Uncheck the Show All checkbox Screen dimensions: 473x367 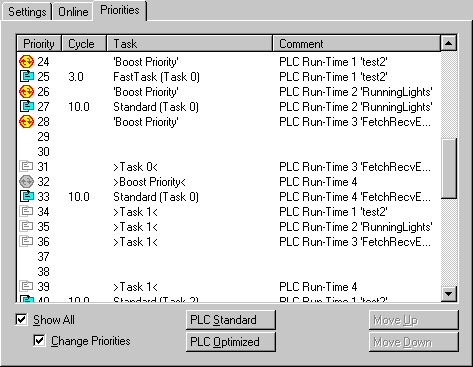point(21,320)
